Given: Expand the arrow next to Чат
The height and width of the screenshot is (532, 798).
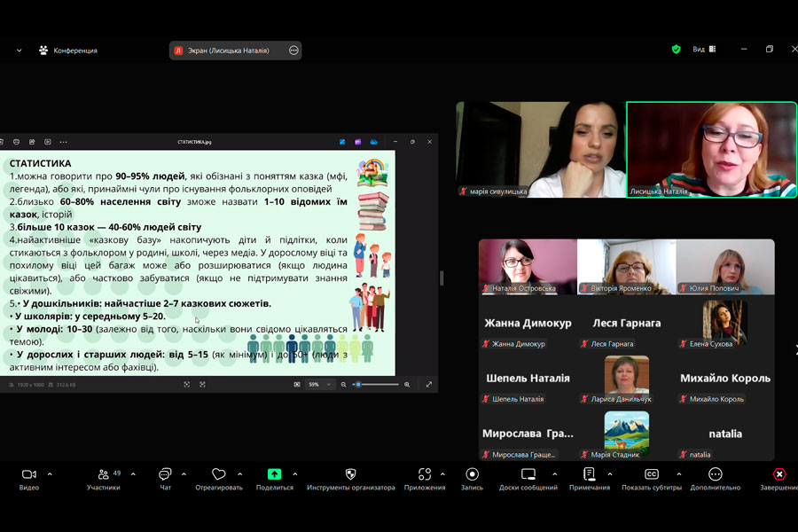Looking at the screenshot, I should (184, 474).
